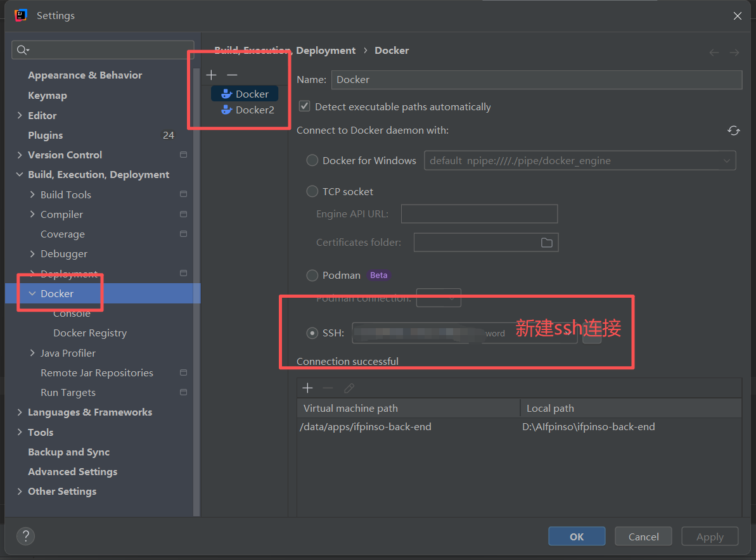This screenshot has width=756, height=560.
Task: Navigate back in settings history
Action: point(714,52)
